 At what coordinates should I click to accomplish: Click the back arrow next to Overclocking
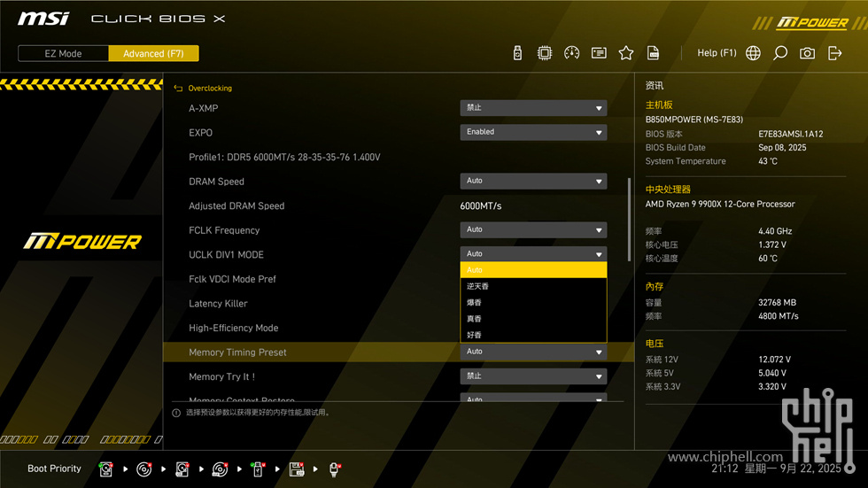pos(178,88)
